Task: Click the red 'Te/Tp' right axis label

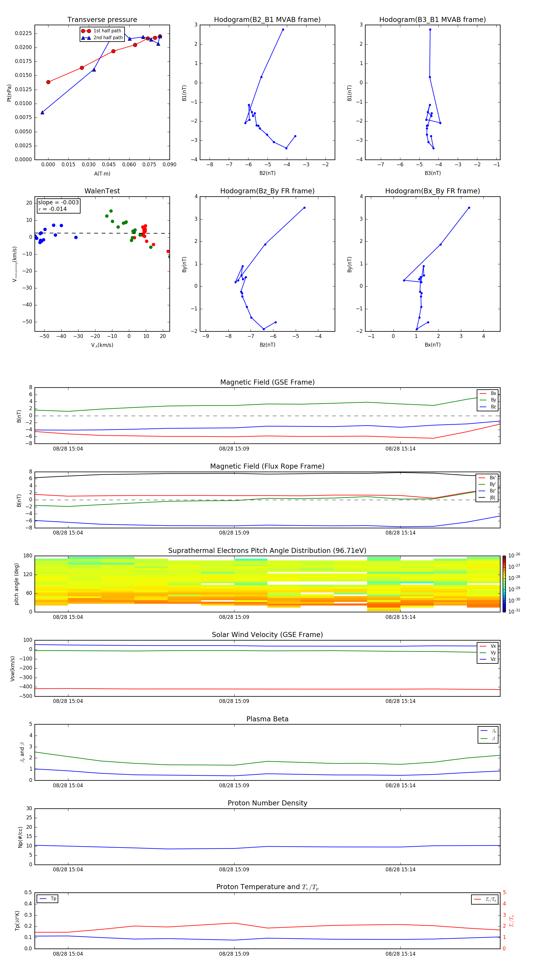Action: tap(512, 921)
